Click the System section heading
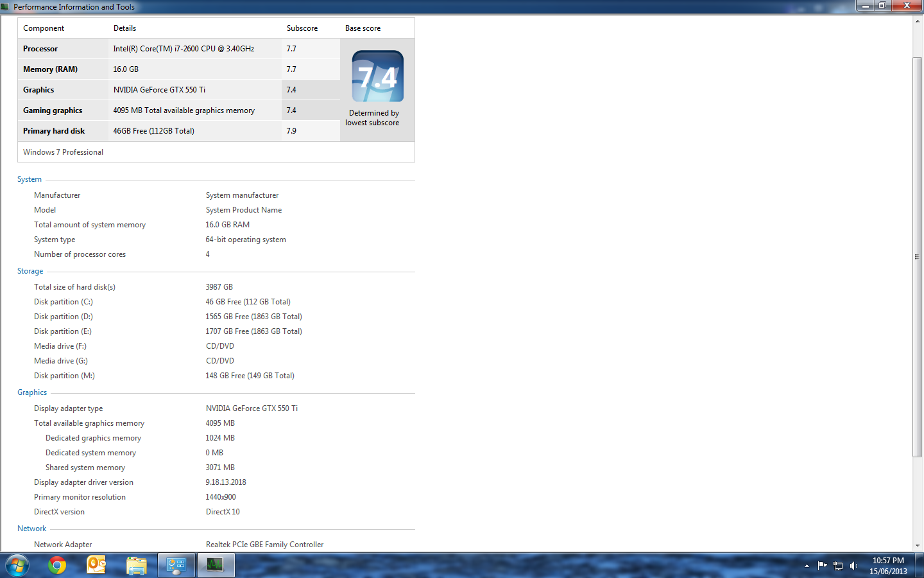Screen dimensions: 924x578 30,179
